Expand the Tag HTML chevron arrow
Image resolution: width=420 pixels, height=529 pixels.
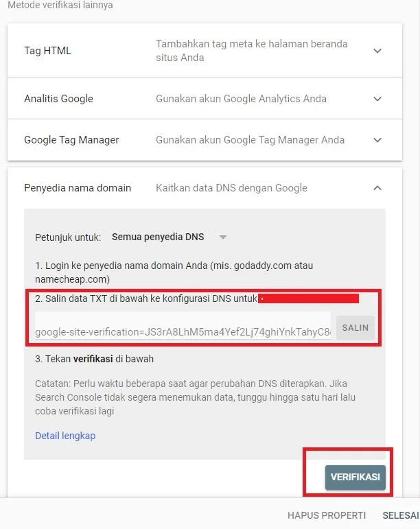(x=377, y=51)
